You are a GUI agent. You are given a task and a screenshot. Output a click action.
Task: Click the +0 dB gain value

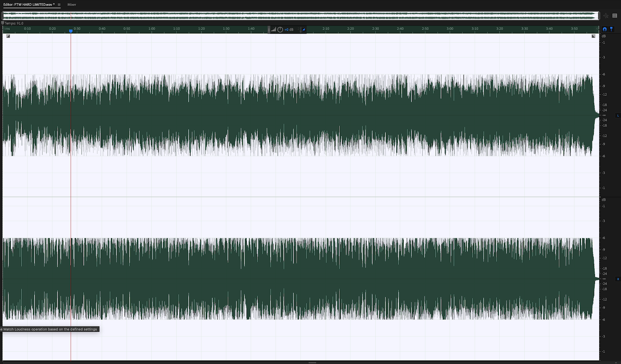click(x=289, y=29)
